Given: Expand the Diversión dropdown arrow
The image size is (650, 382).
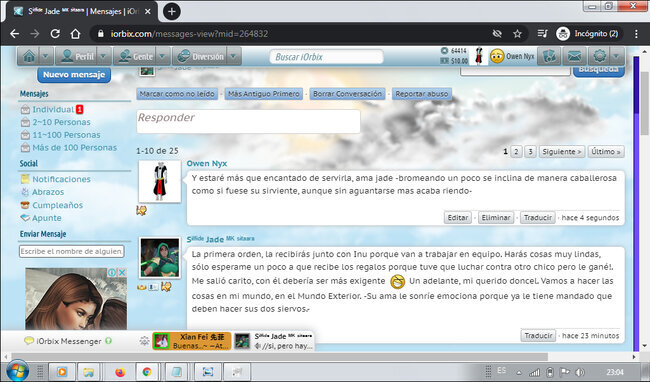Looking at the screenshot, I should [x=234, y=56].
